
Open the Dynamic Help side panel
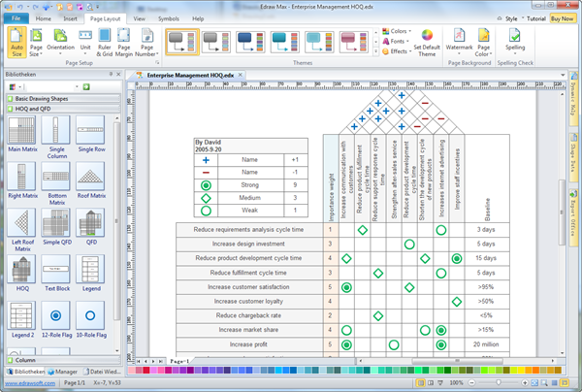[x=573, y=99]
